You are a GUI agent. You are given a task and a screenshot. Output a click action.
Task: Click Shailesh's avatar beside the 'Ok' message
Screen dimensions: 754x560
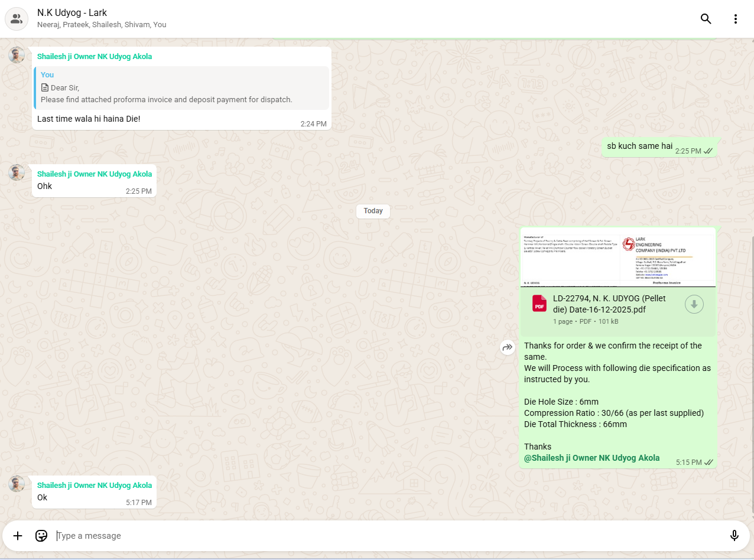pyautogui.click(x=17, y=484)
